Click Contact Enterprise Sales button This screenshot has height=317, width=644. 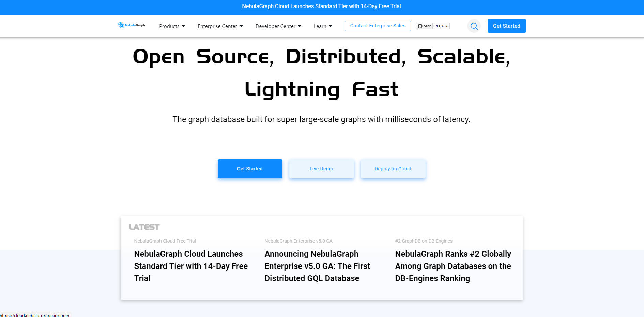click(x=378, y=26)
